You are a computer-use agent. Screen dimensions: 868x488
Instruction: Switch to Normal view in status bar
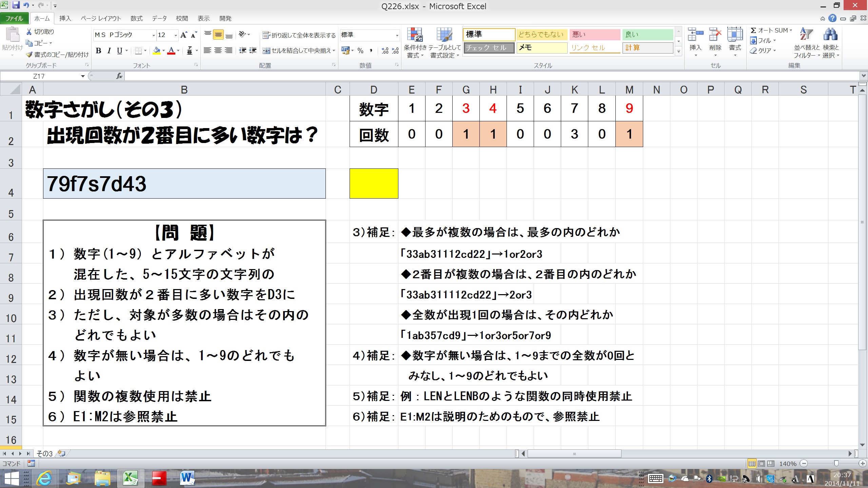coord(752,464)
